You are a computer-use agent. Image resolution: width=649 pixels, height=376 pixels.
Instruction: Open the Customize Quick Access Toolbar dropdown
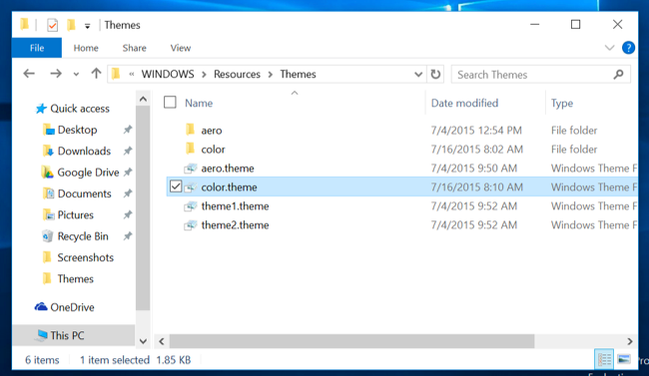pos(87,27)
